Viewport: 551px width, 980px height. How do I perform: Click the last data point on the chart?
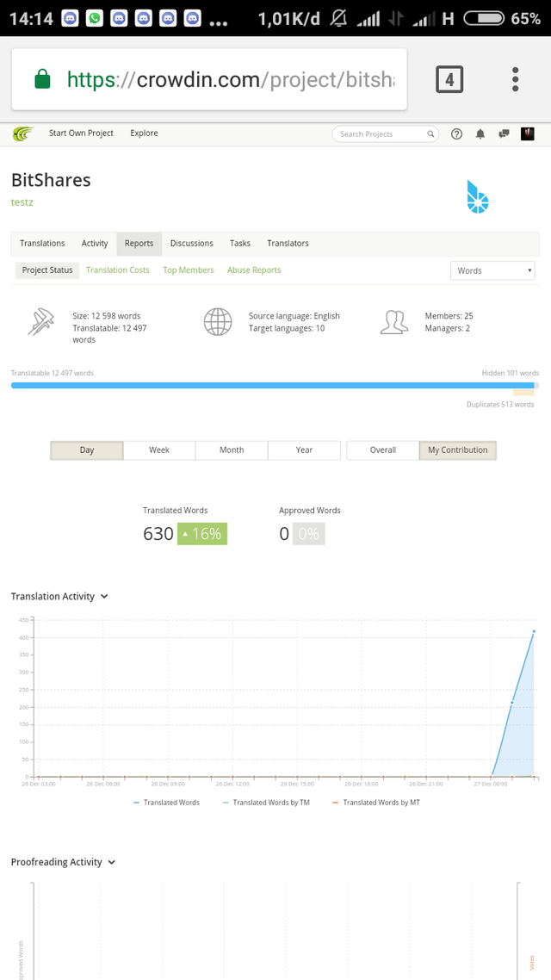pos(534,631)
